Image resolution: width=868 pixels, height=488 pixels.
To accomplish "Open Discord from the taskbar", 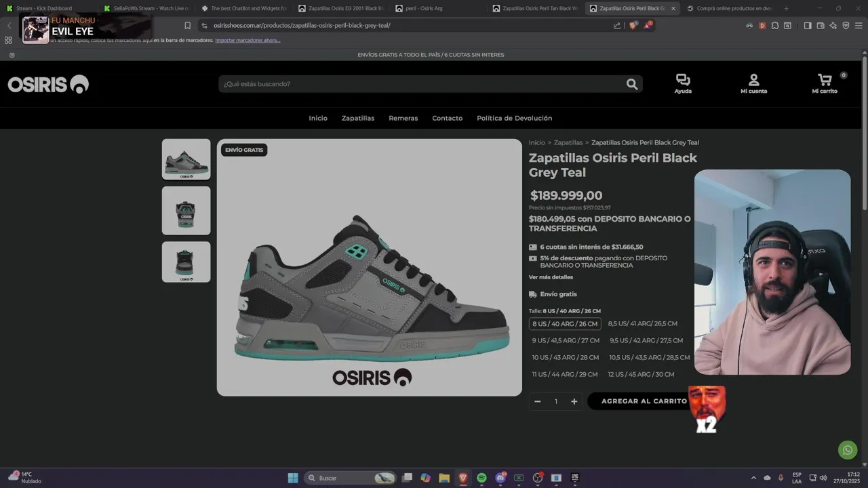I will click(x=500, y=478).
